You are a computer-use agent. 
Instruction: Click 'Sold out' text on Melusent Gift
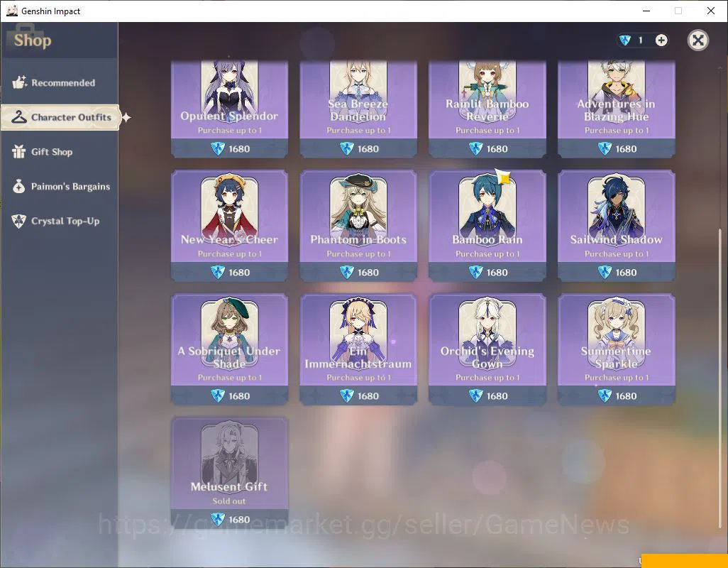point(229,501)
